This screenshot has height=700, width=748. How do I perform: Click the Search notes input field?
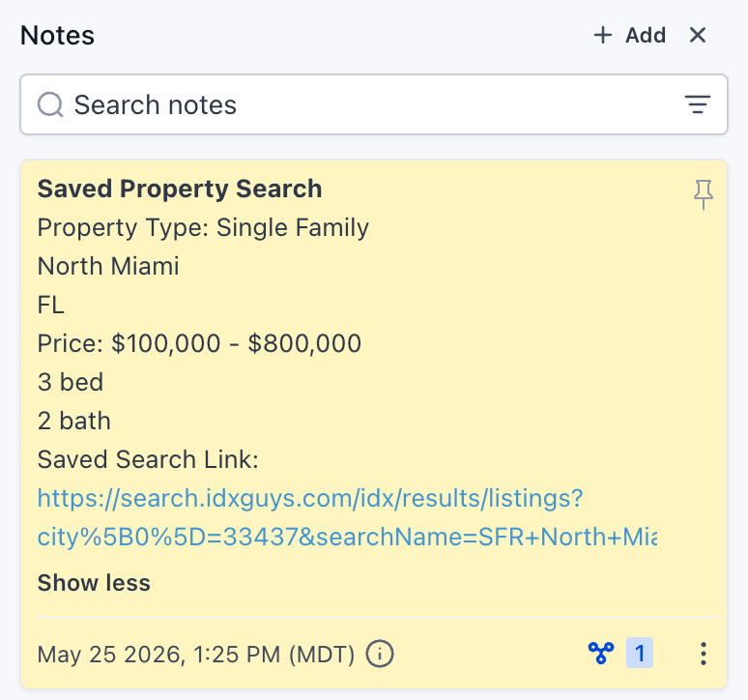coord(374,104)
